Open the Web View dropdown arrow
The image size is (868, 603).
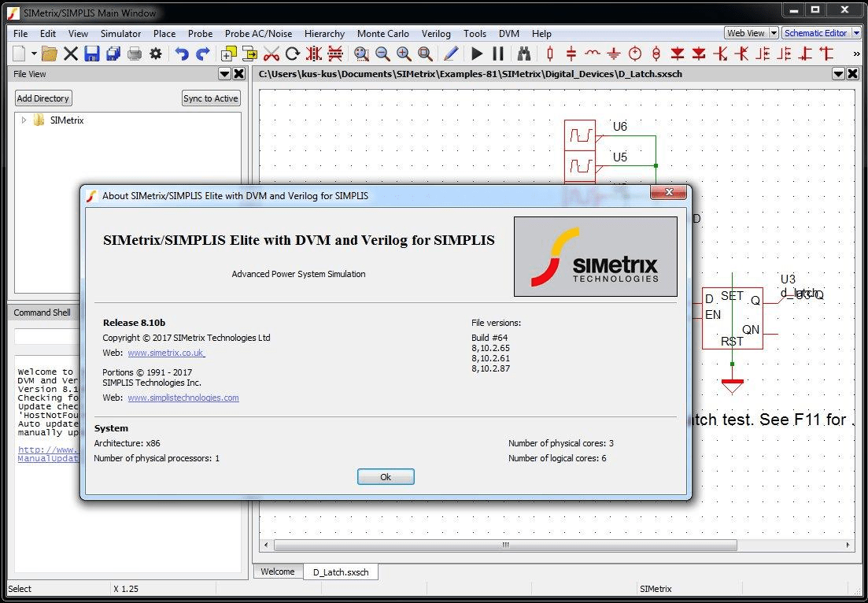coord(774,33)
